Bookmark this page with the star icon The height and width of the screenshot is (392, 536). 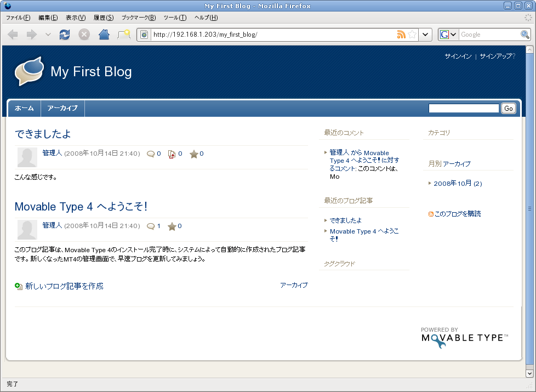pyautogui.click(x=413, y=35)
